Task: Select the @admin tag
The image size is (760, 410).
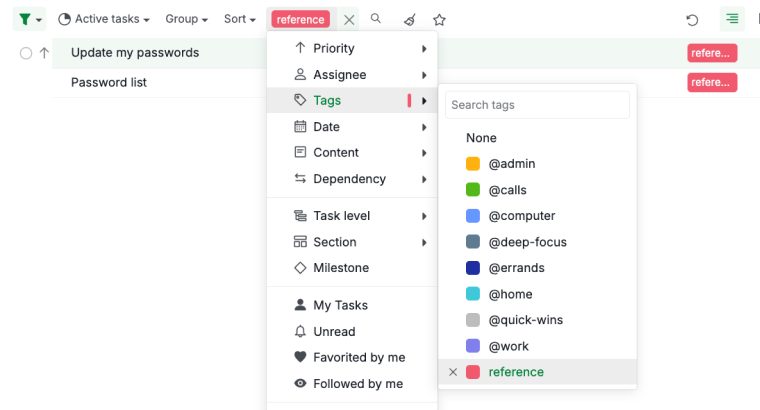Action: pyautogui.click(x=538, y=164)
